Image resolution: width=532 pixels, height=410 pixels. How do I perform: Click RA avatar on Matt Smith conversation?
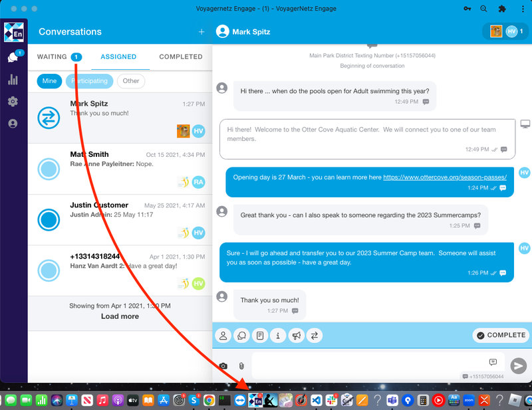point(198,182)
